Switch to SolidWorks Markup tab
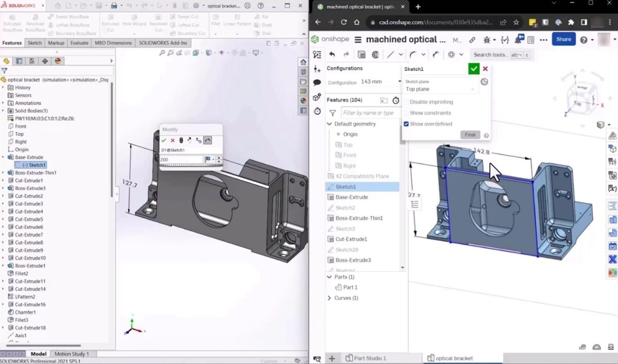Screen dimensions: 618x364 pos(56,43)
